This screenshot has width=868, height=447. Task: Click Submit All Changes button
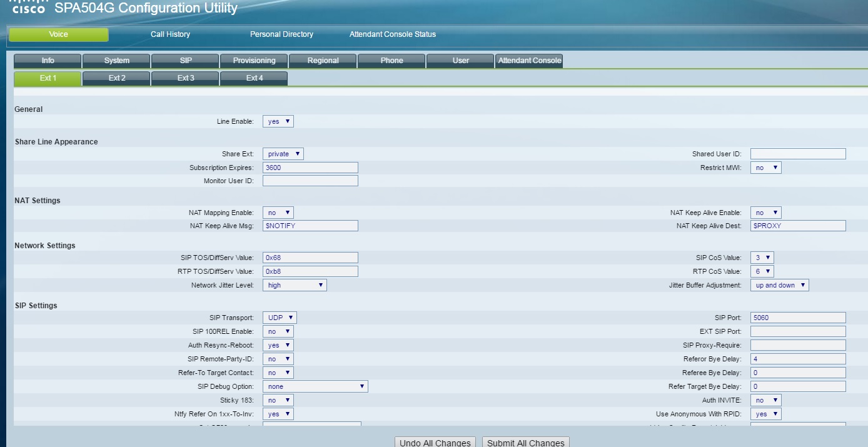point(526,442)
